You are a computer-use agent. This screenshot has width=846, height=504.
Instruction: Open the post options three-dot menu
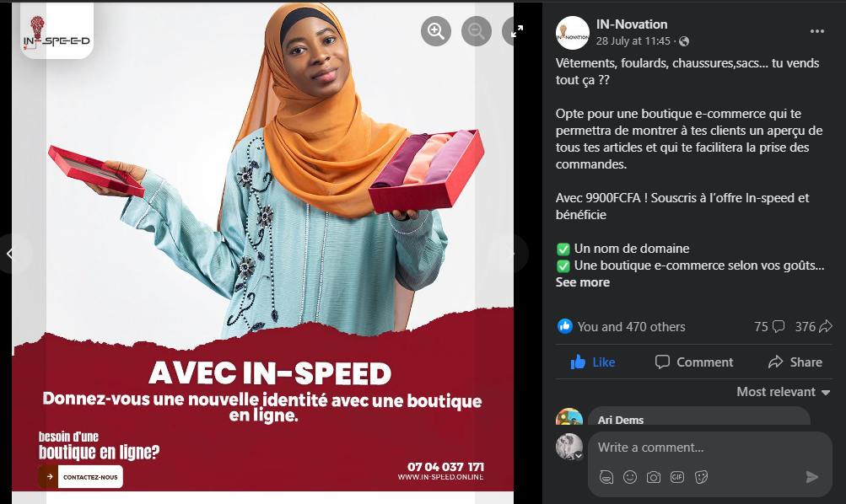click(816, 31)
